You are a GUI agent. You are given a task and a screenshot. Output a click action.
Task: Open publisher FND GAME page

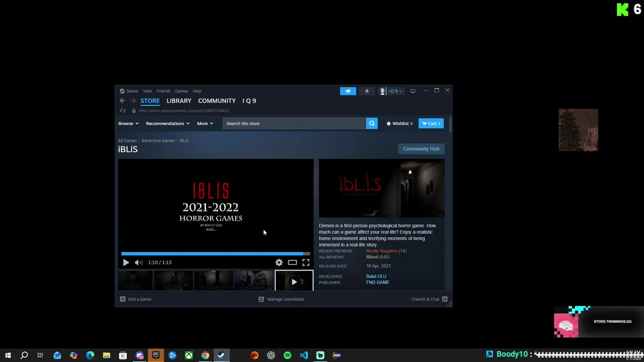tap(378, 283)
